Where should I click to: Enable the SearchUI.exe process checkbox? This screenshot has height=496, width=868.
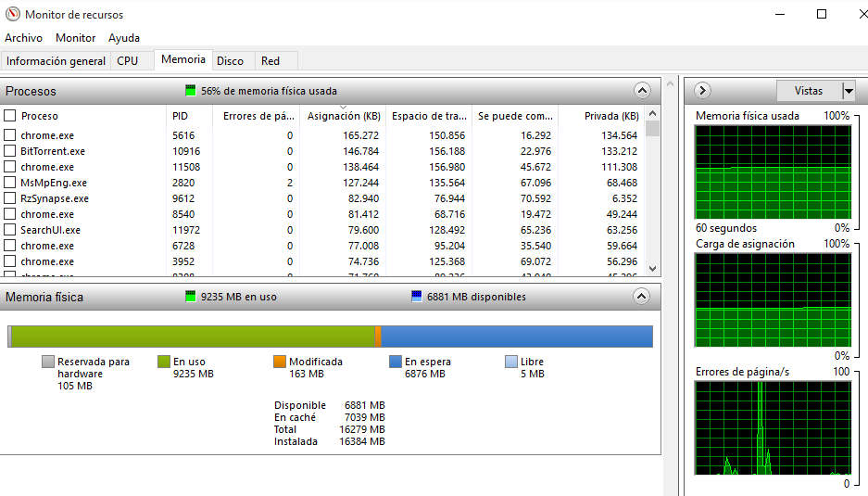tap(10, 230)
